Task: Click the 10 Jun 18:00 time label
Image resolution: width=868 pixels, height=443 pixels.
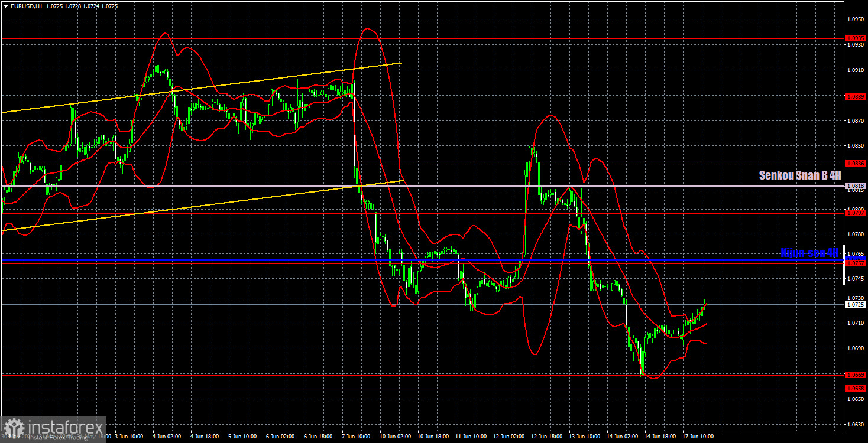Action: click(x=432, y=436)
